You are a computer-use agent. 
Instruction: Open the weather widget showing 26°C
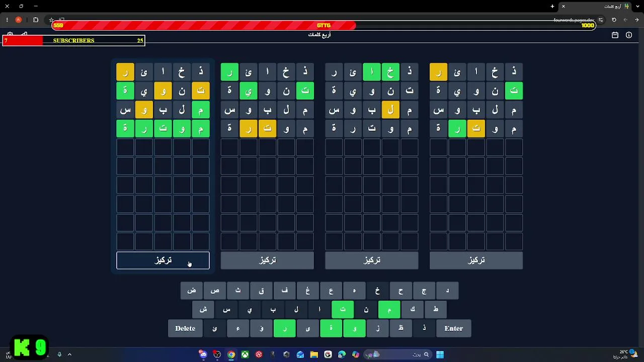point(626,354)
